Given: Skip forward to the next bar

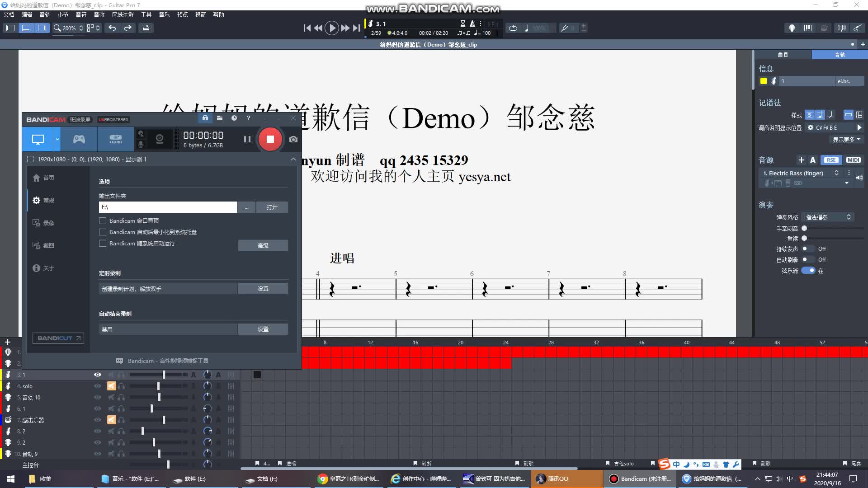Looking at the screenshot, I should point(345,28).
